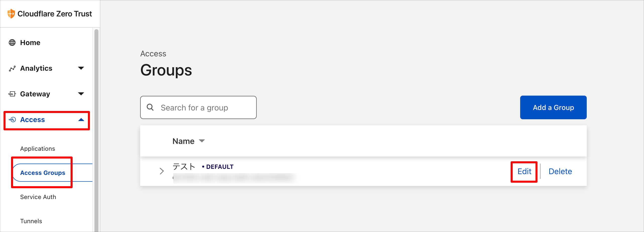Open Tunnels menu item

coord(31,221)
